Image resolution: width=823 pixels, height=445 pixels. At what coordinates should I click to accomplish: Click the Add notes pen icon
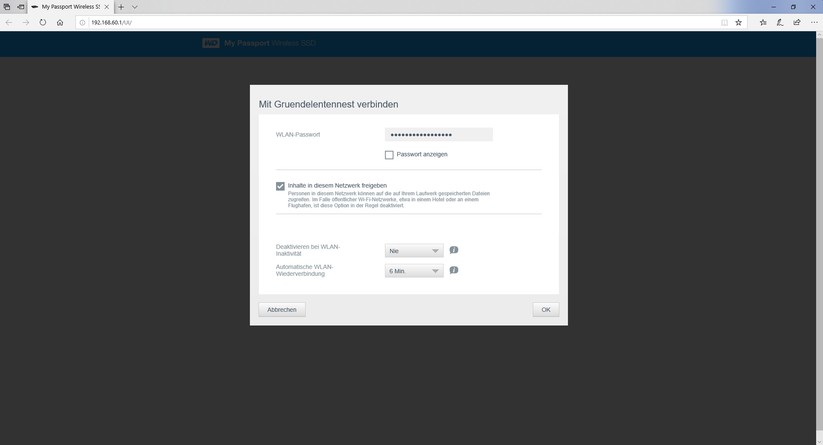(780, 23)
